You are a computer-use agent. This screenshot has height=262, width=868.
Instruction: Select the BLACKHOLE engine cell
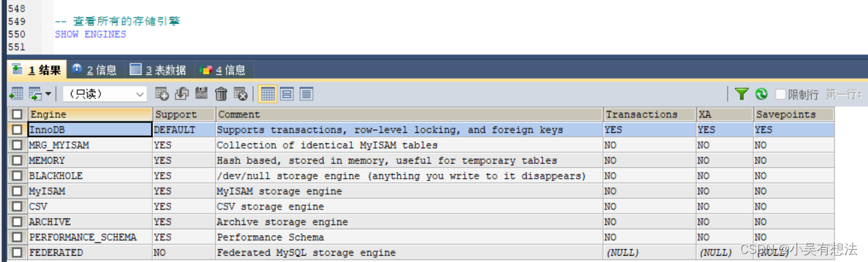click(x=89, y=176)
